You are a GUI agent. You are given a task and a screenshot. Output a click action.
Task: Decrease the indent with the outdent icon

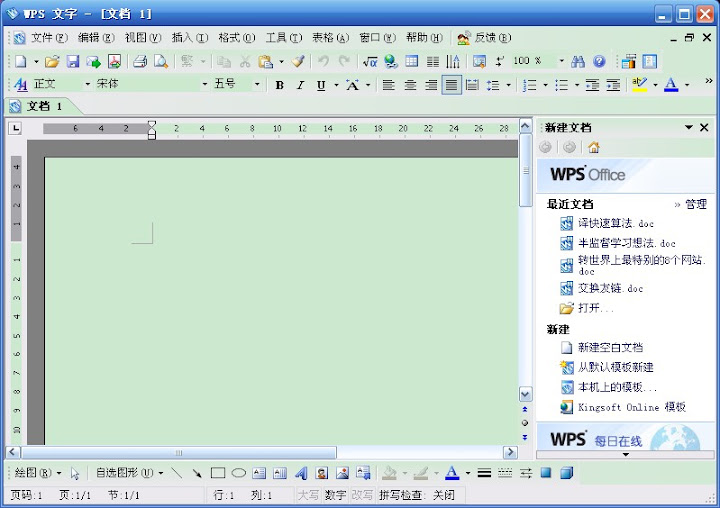[x=592, y=85]
